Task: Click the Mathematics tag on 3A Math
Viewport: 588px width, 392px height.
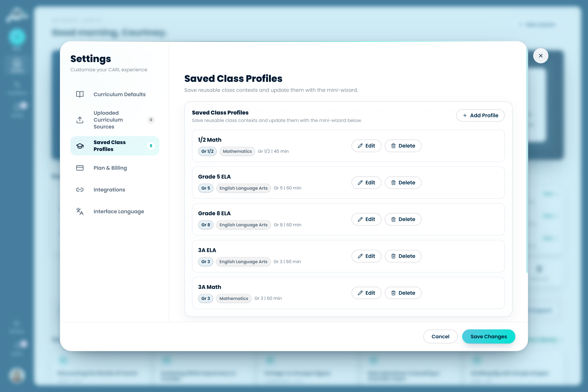Action: click(x=234, y=298)
